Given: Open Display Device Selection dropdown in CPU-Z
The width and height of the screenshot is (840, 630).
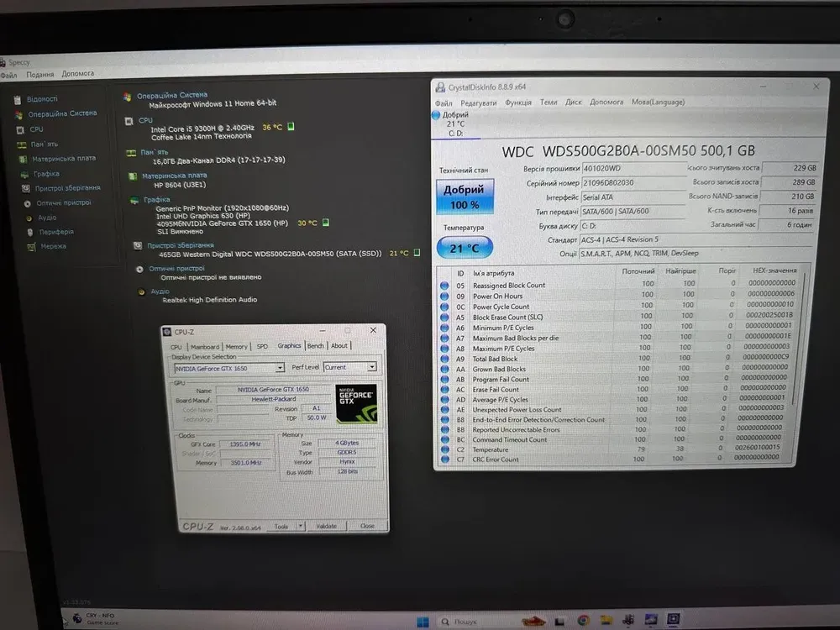Looking at the screenshot, I should [229, 368].
